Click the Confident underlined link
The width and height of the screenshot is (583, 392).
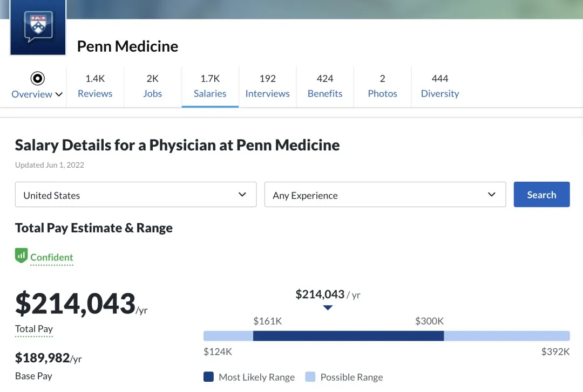click(x=51, y=258)
